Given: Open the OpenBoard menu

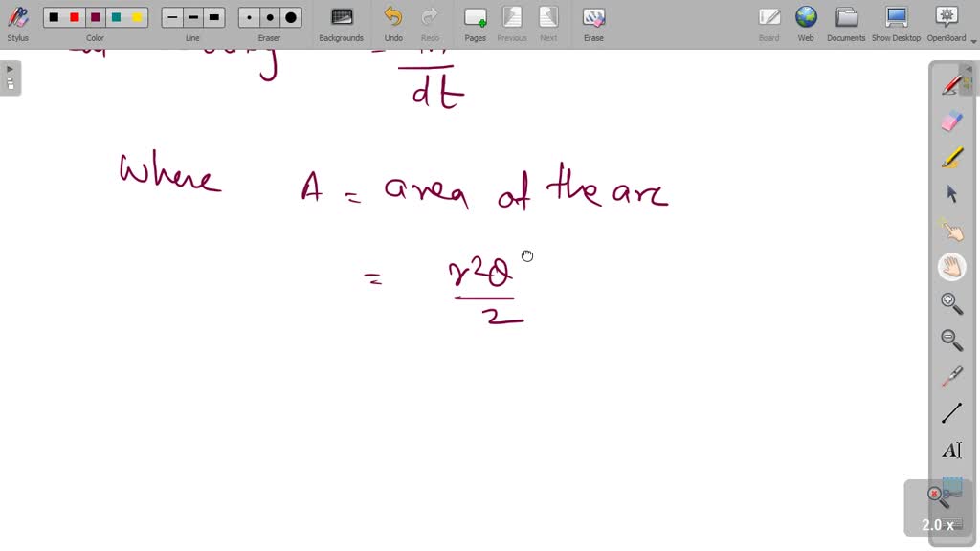Looking at the screenshot, I should (x=947, y=24).
